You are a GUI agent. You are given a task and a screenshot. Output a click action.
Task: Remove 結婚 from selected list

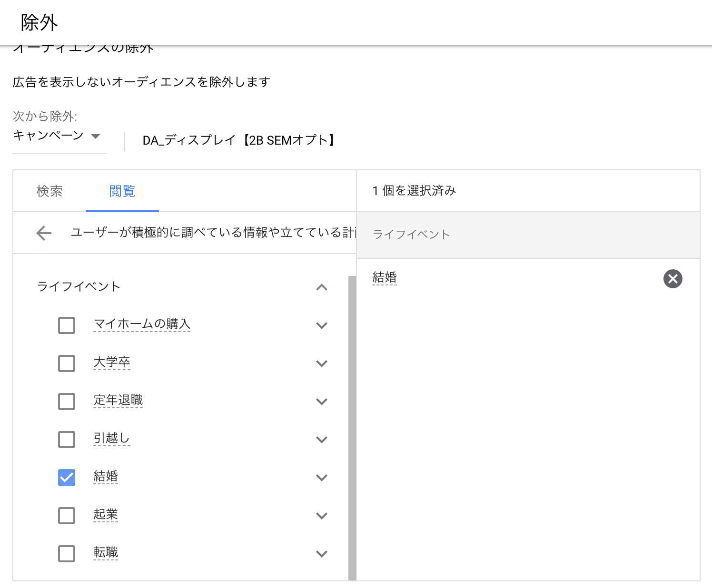point(672,279)
